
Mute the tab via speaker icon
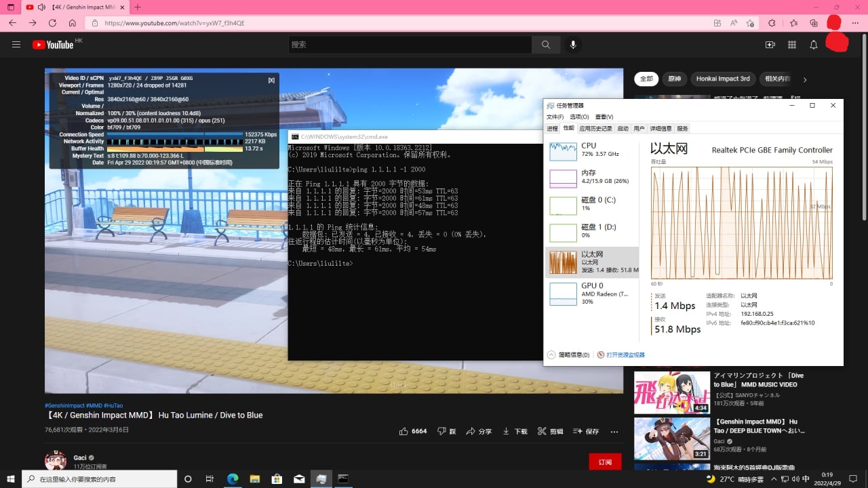click(41, 7)
